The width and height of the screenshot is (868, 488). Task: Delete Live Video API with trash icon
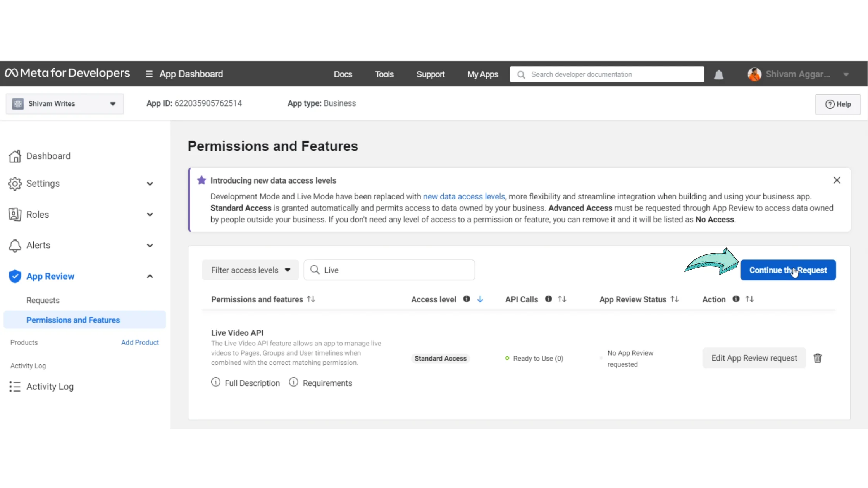click(x=818, y=358)
